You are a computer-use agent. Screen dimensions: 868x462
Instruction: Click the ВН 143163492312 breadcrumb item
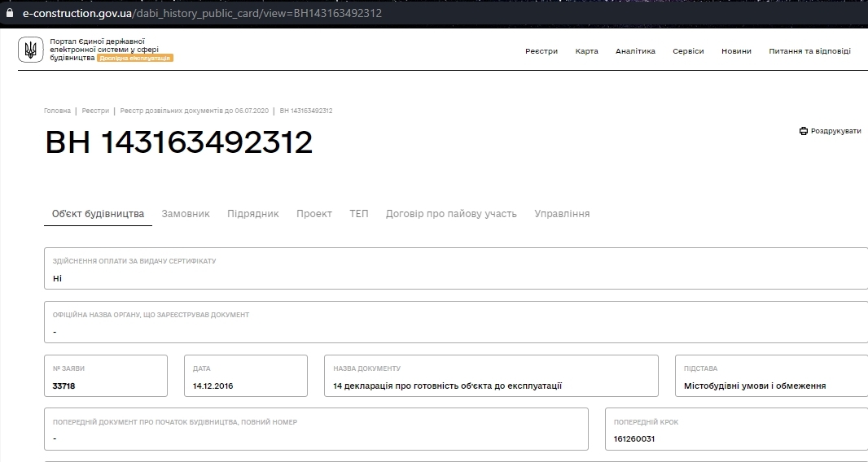point(306,111)
